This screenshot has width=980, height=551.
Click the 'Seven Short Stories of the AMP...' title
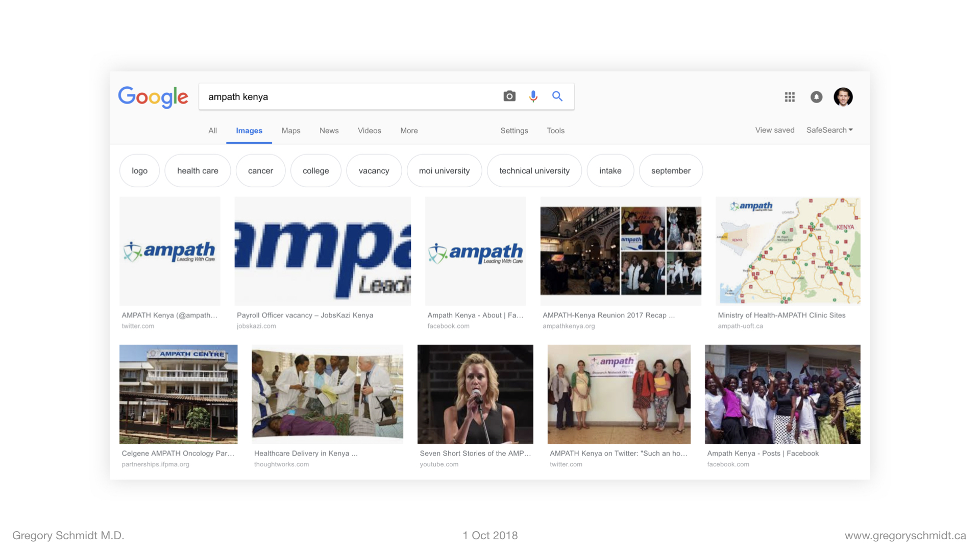(x=475, y=453)
